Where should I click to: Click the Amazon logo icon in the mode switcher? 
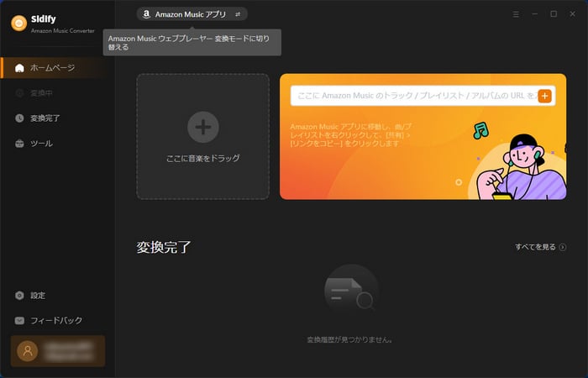click(x=147, y=14)
